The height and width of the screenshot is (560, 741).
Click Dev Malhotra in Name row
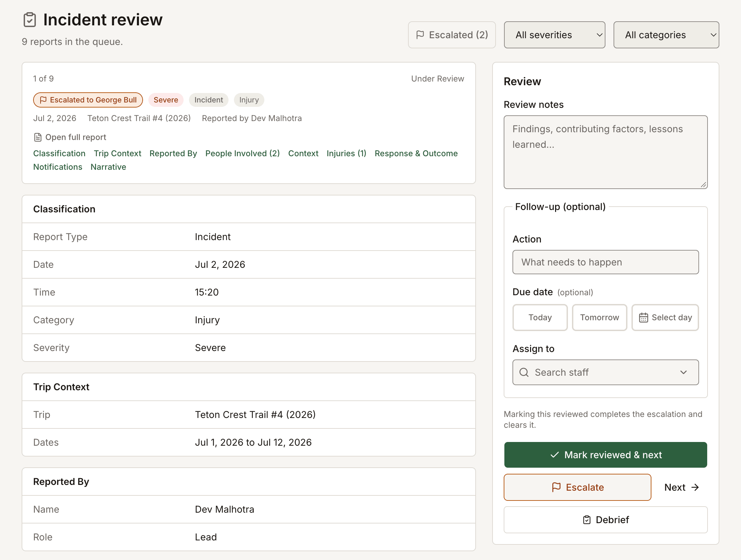(x=224, y=509)
